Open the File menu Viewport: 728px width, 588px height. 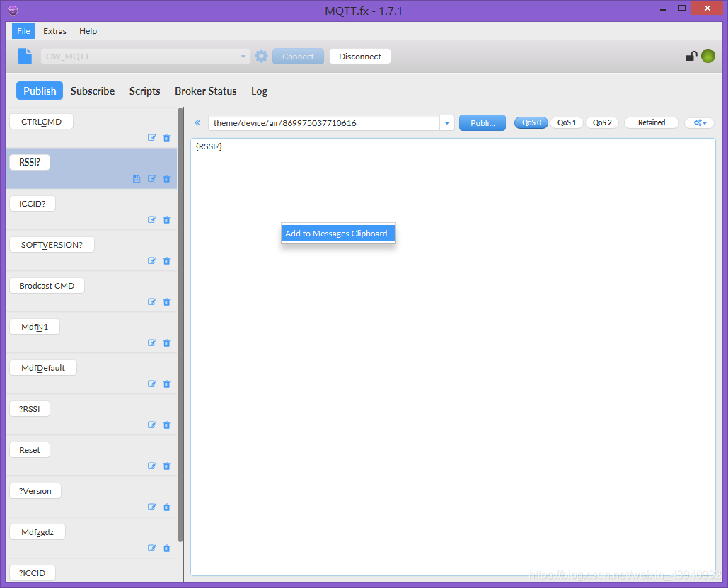point(23,31)
